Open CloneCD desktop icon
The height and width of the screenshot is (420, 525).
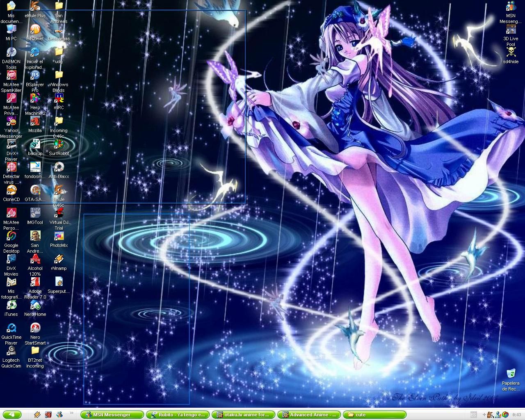click(11, 193)
